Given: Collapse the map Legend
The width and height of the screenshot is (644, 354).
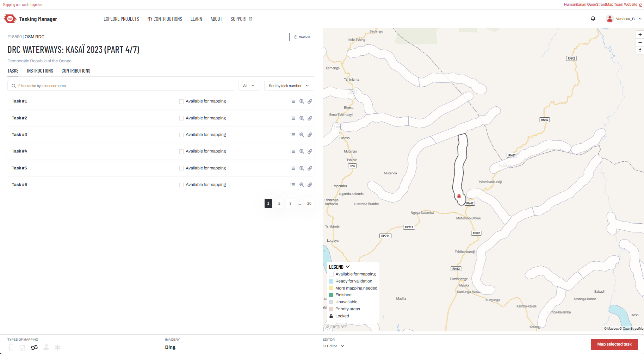Looking at the screenshot, I should click(339, 267).
